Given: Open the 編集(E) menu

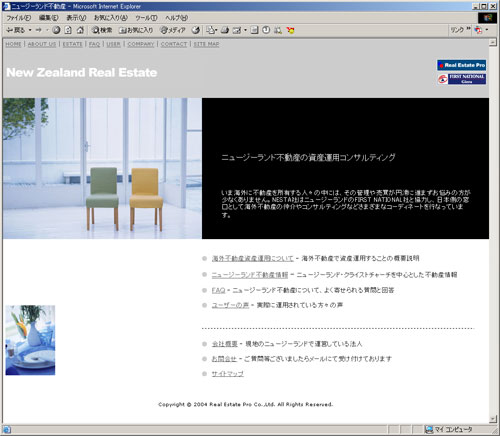Looking at the screenshot, I should pyautogui.click(x=49, y=18).
